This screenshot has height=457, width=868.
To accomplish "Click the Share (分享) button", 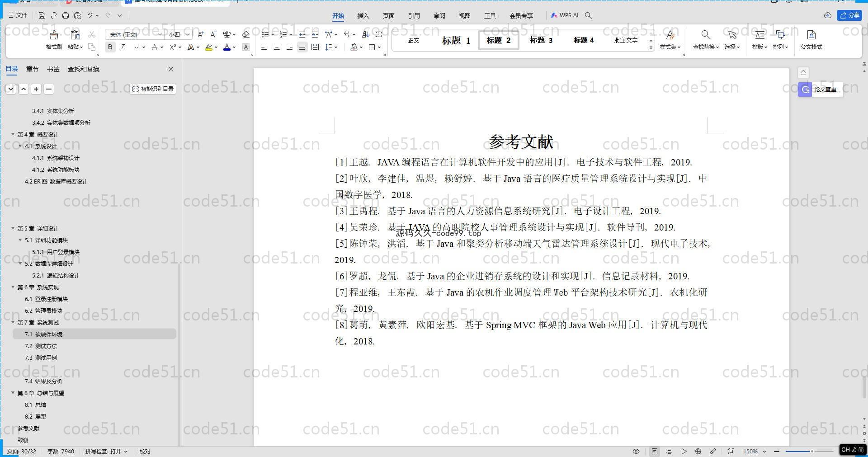I will click(x=849, y=15).
